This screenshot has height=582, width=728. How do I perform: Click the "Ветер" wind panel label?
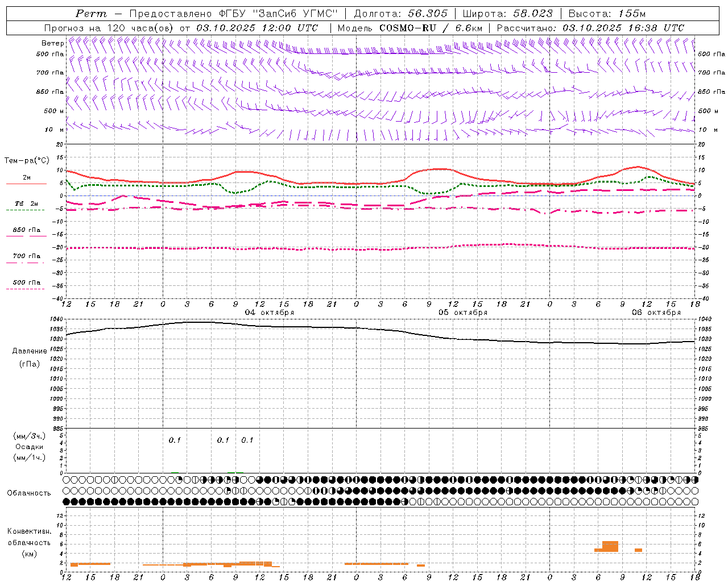tap(52, 43)
